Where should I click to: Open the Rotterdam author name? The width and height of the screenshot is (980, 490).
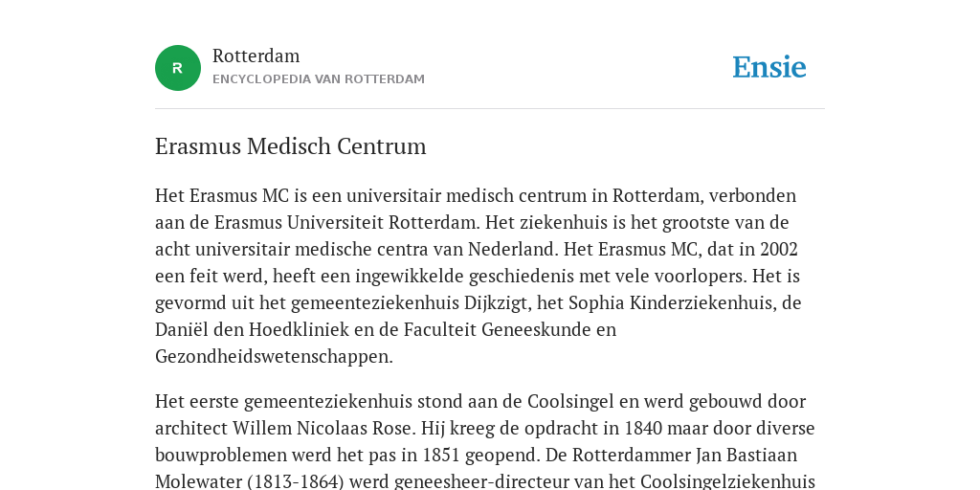pos(256,56)
